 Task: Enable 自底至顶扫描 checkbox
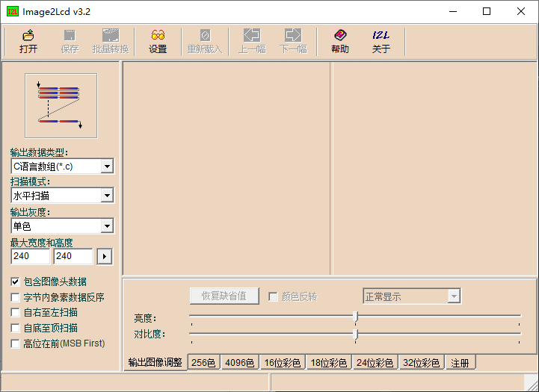15,328
